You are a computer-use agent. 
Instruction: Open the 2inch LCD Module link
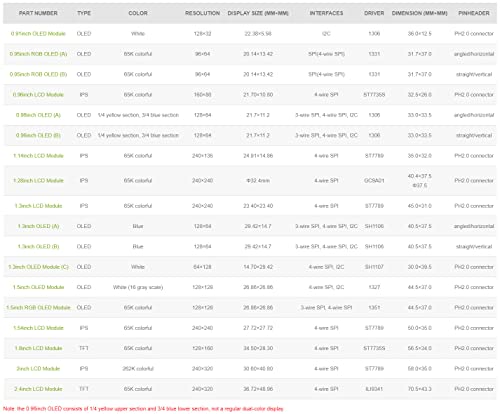pyautogui.click(x=38, y=369)
